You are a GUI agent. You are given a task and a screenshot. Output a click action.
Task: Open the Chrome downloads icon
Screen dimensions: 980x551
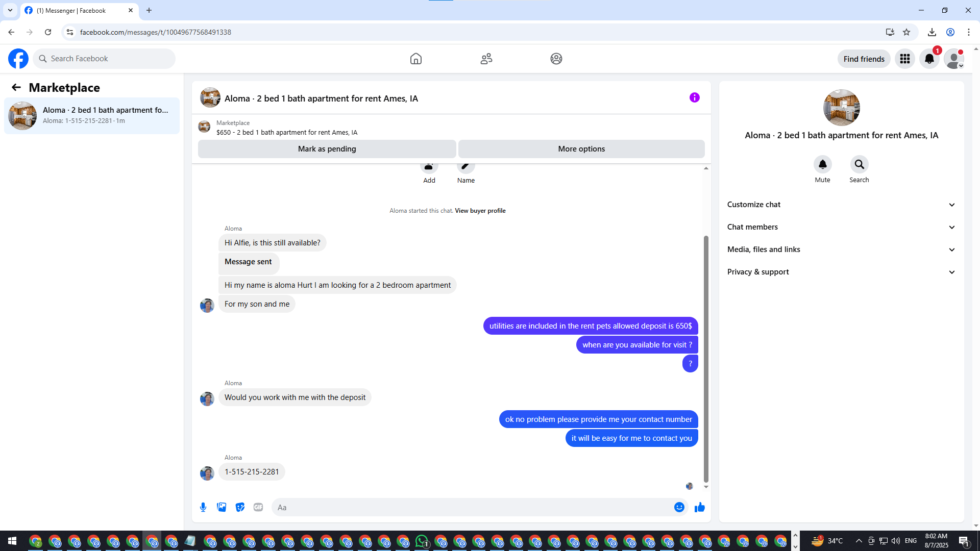point(932,32)
